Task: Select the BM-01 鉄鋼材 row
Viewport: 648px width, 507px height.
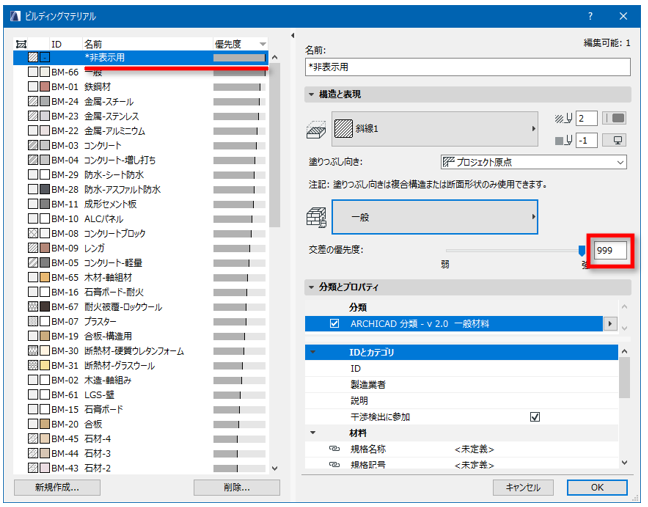Action: coord(141,87)
